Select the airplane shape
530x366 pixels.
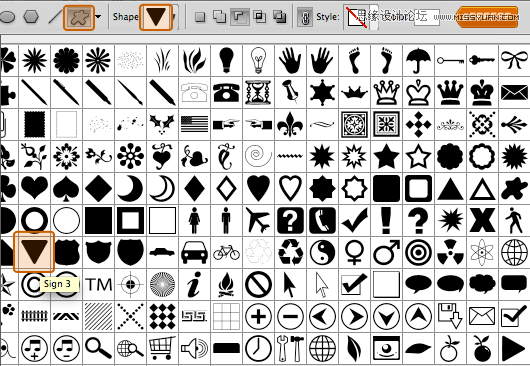[x=259, y=220]
